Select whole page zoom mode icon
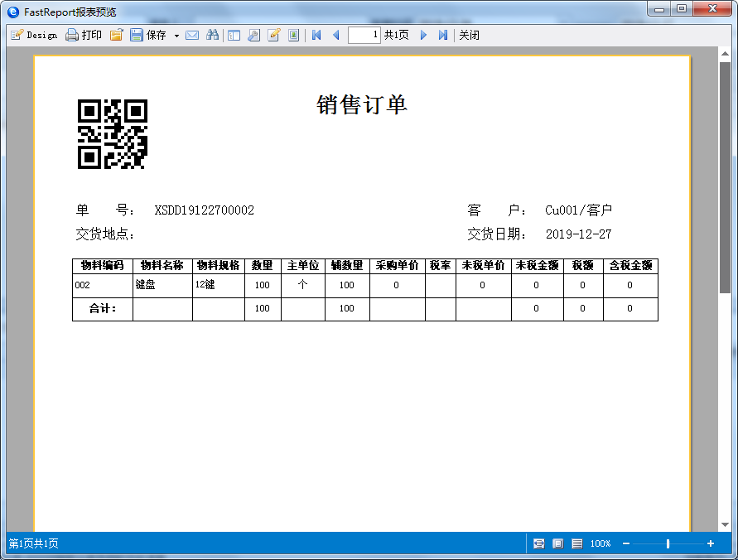Image resolution: width=738 pixels, height=560 pixels. [x=557, y=544]
